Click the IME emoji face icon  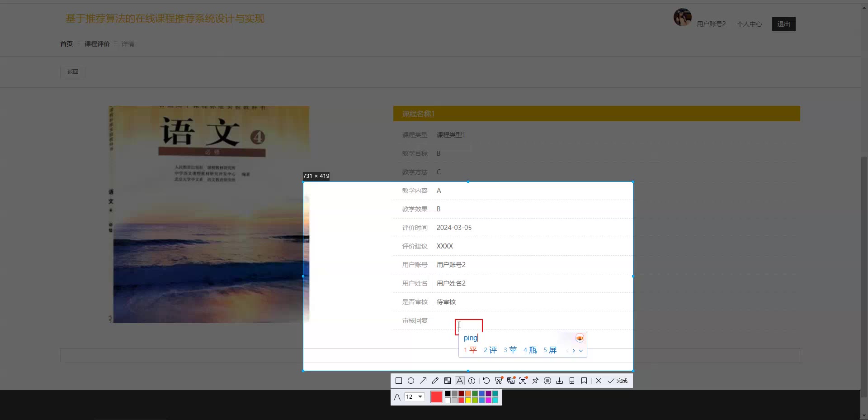(x=580, y=338)
